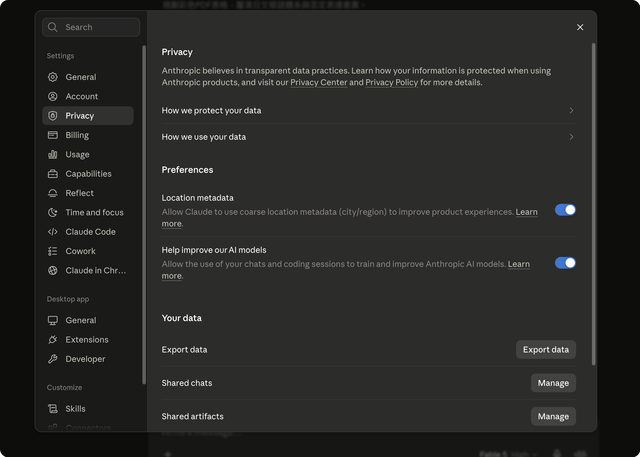This screenshot has width=640, height=457.
Task: Open the Privacy Center link
Action: click(x=319, y=82)
